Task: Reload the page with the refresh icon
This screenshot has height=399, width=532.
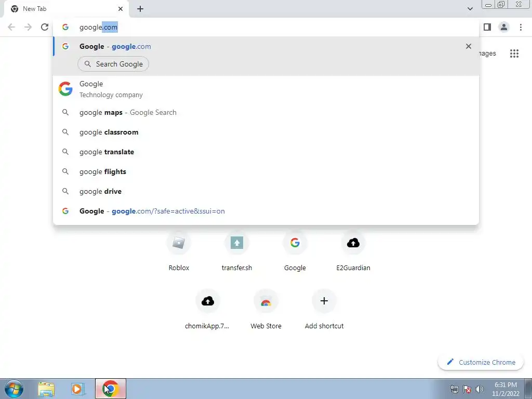Action: coord(45,27)
